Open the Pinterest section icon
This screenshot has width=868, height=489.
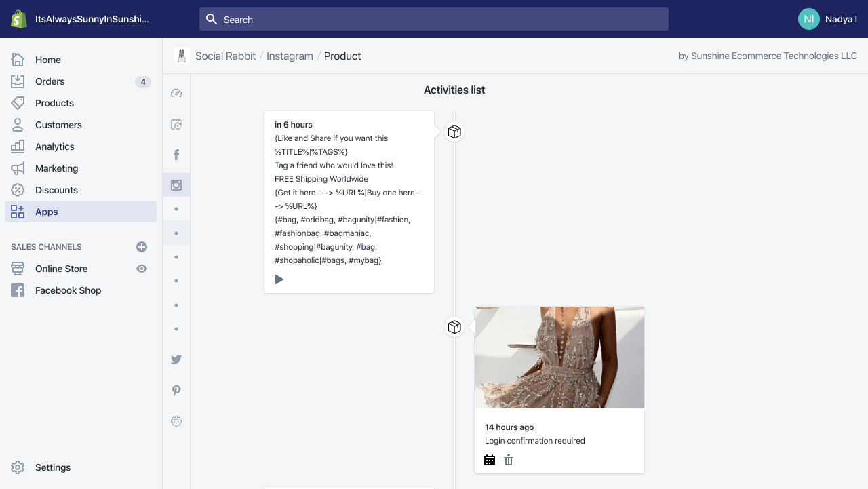[x=176, y=391]
